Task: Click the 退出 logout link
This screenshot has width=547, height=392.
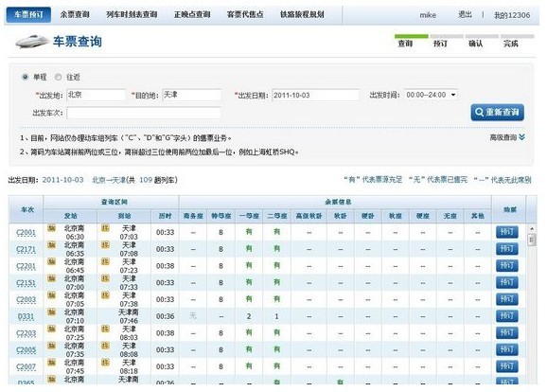Action: [x=465, y=14]
